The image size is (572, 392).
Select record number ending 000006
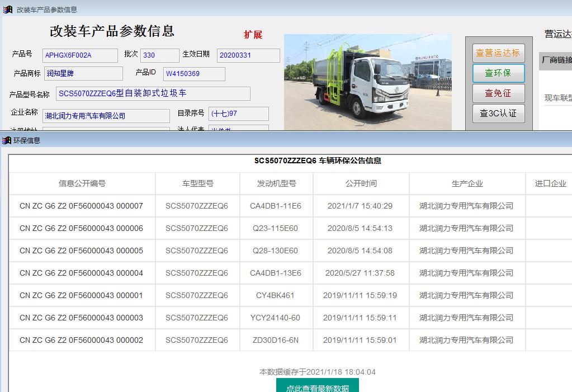point(81,229)
